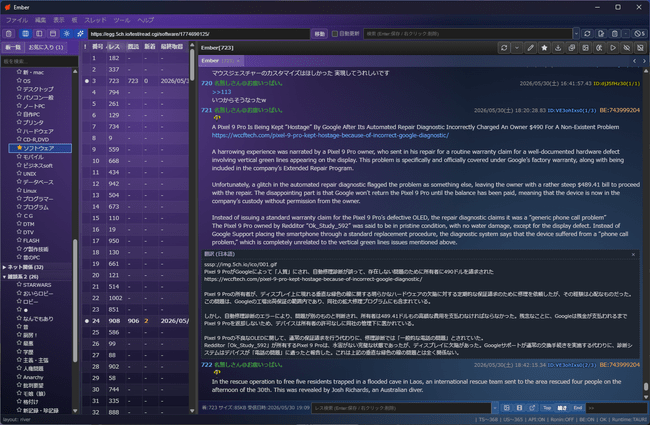
Task: Click the blocked-circle icon labeled 5
Action: [x=639, y=34]
